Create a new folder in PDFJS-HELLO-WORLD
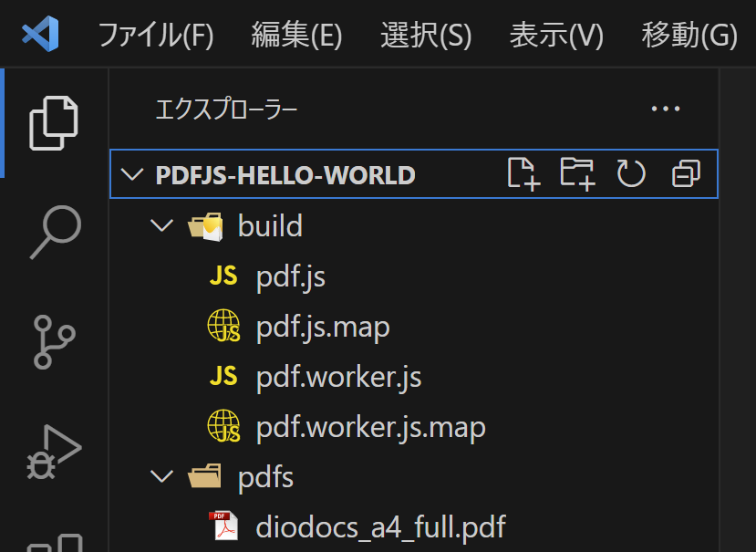 coord(577,173)
